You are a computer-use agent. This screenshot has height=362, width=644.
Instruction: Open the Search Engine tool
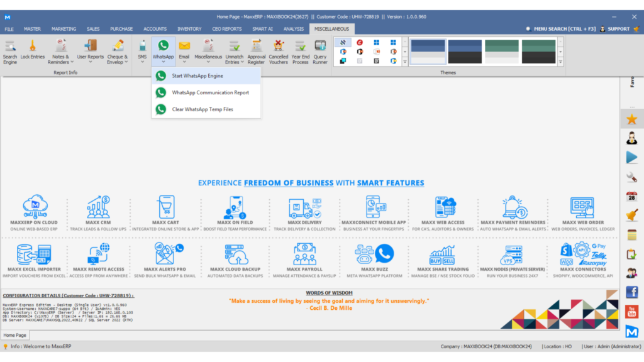10,52
